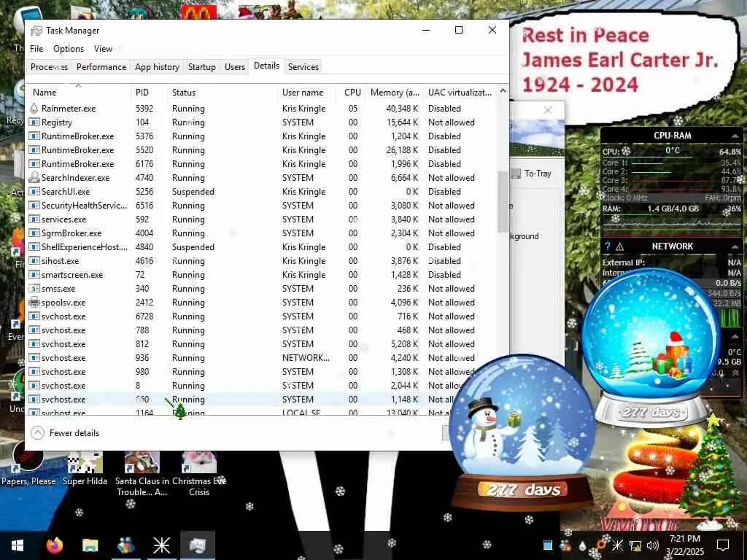
Task: Click Rainmeter memory value 40,348 K
Action: 402,109
